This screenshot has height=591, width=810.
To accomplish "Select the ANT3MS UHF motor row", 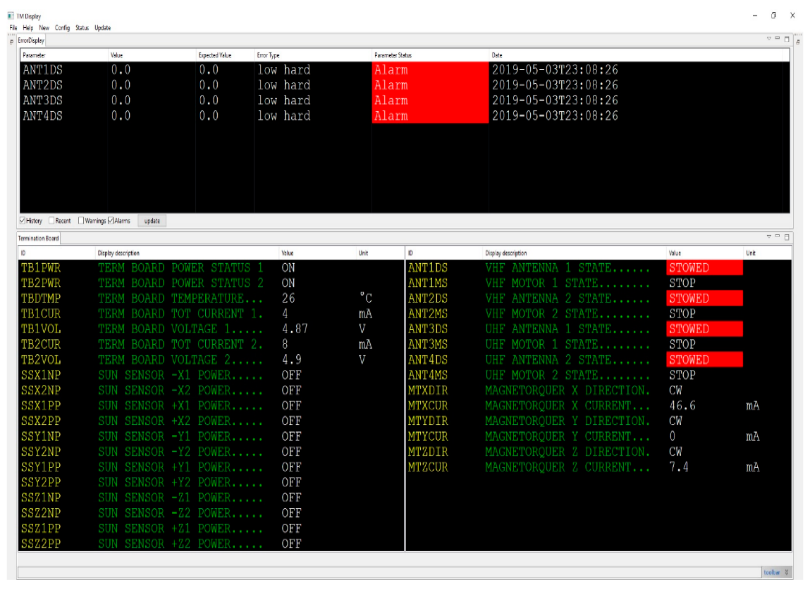I will tap(599, 345).
